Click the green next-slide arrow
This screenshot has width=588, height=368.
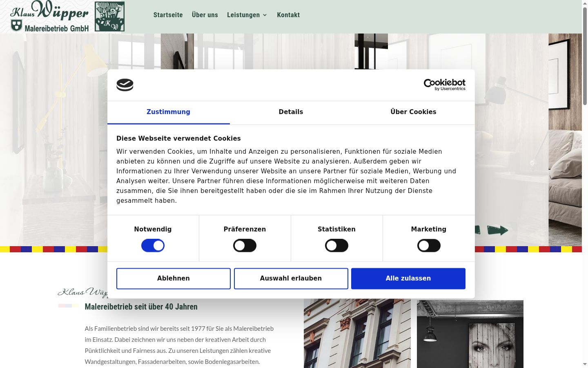point(498,230)
